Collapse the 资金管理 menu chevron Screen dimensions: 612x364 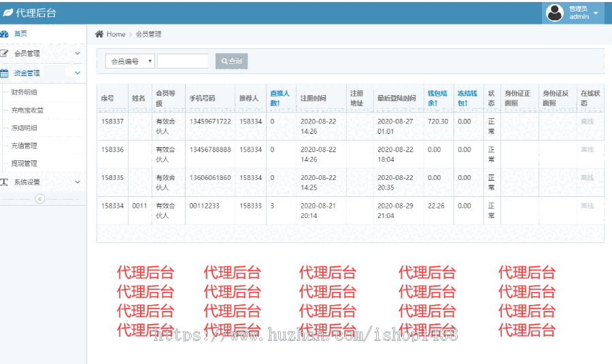pos(78,73)
